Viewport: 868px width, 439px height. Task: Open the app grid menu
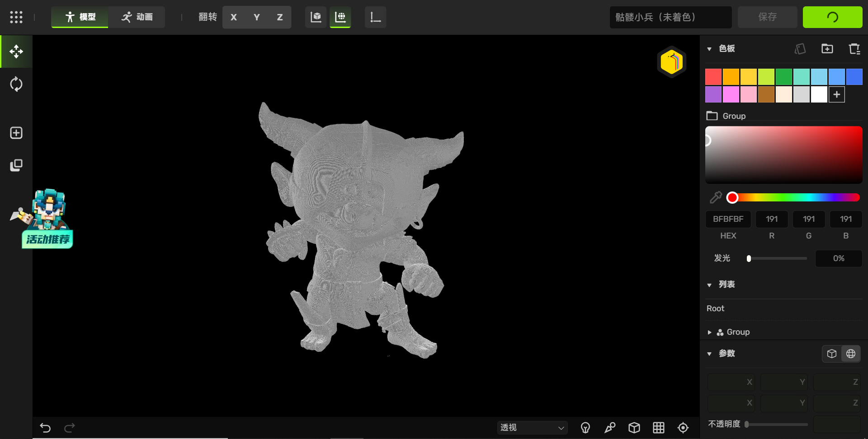point(16,17)
